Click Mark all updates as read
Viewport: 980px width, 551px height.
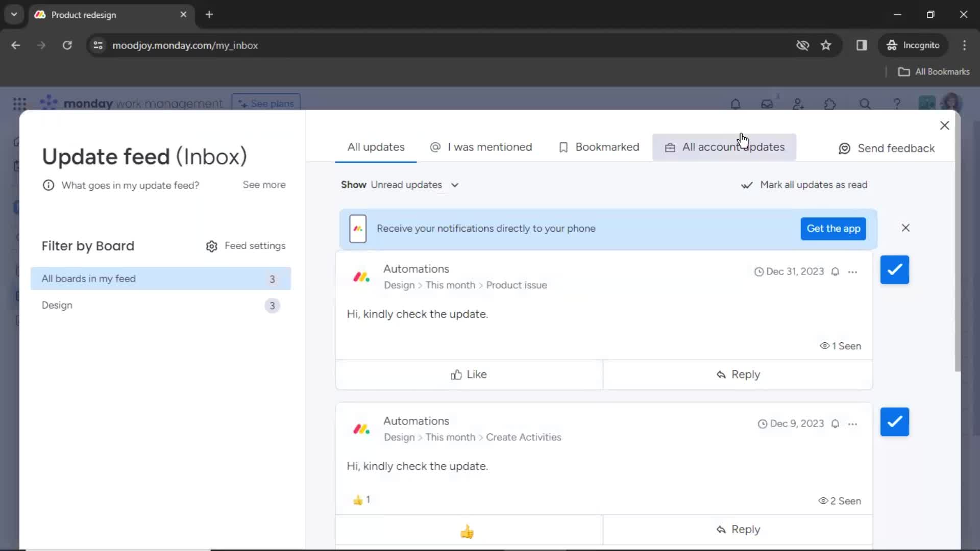pos(804,184)
